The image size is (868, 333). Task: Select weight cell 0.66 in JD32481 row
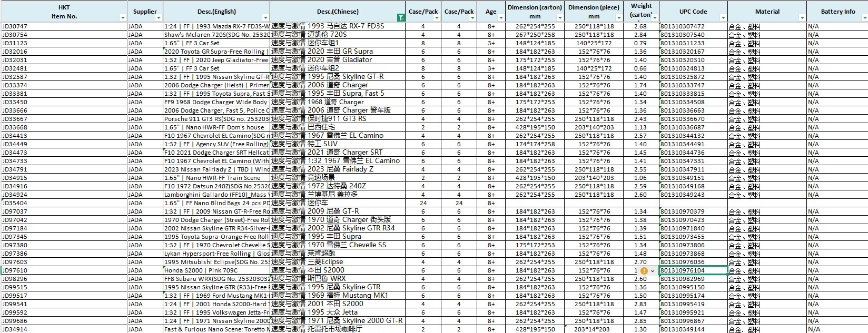pos(640,68)
